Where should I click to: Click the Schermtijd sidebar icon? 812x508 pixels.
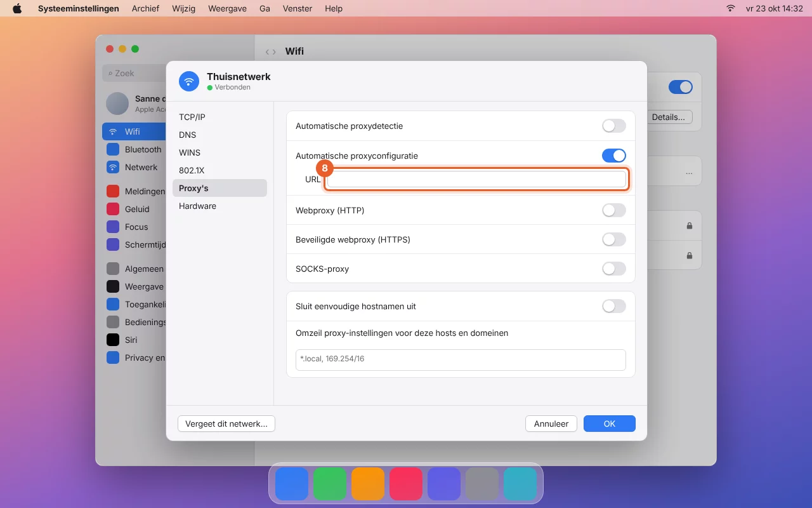click(x=113, y=244)
